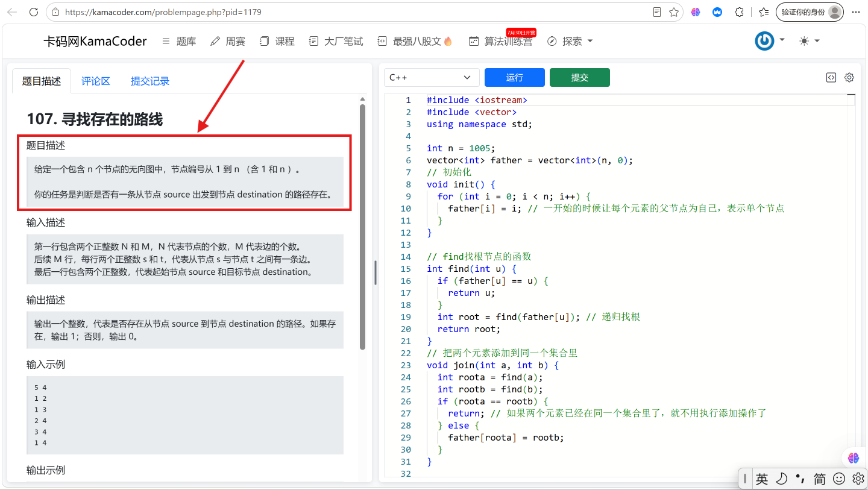Click 'father[roota] = rootb;' code line
This screenshot has width=868, height=490.
[506, 438]
